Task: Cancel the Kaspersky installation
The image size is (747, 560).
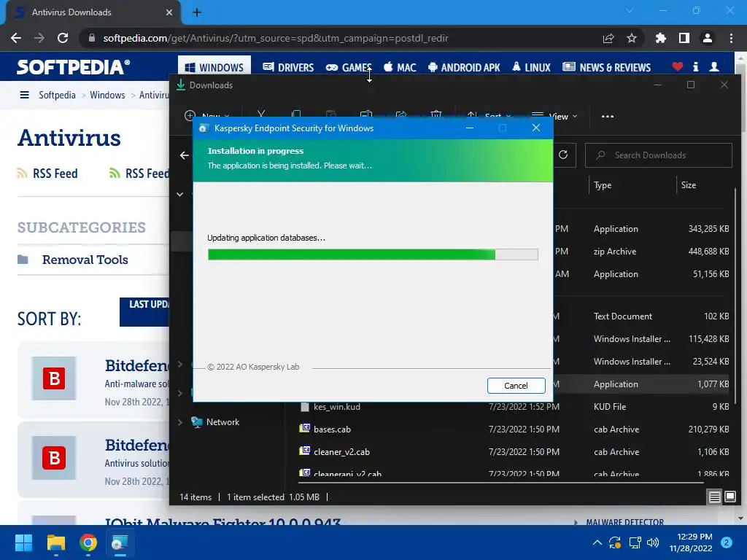Action: [x=516, y=385]
